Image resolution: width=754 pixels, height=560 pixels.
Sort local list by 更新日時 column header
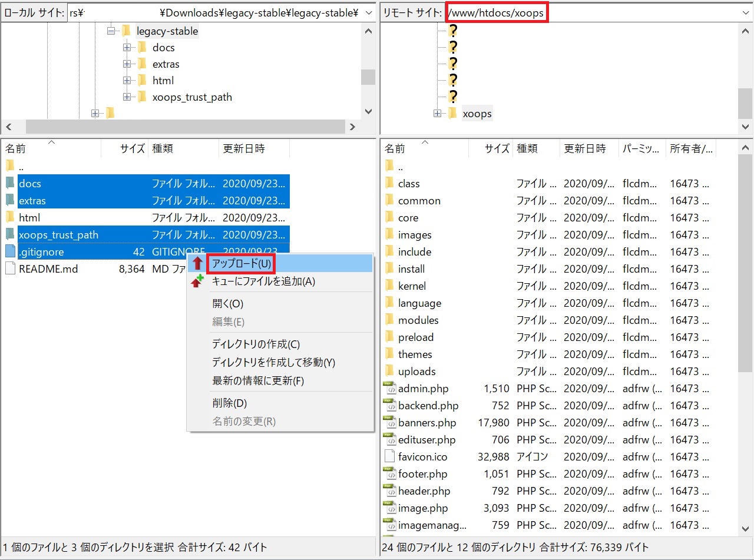[254, 149]
